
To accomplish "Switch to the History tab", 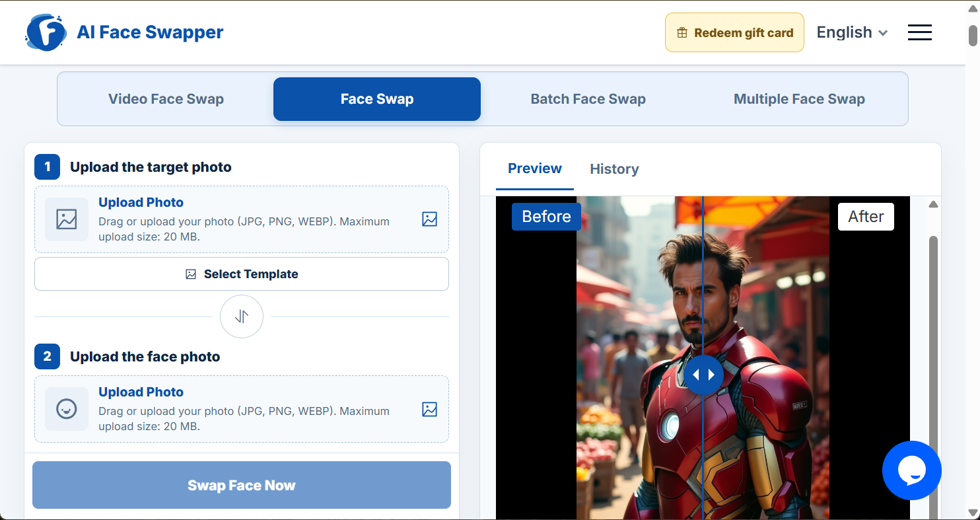I will point(614,169).
